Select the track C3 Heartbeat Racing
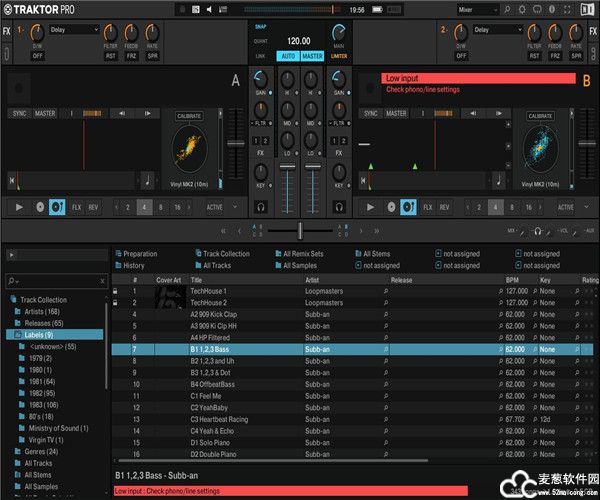Viewport: 600px width, 500px height. click(x=219, y=419)
